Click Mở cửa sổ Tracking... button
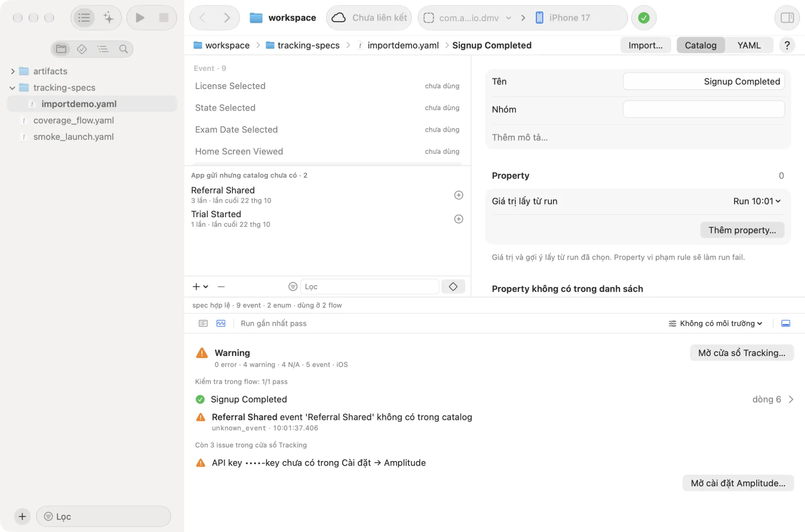 tap(742, 353)
